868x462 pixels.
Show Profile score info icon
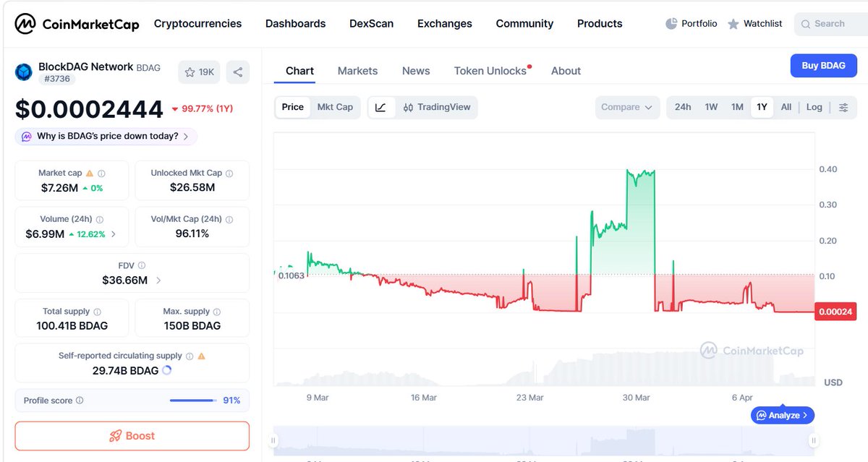pos(80,401)
